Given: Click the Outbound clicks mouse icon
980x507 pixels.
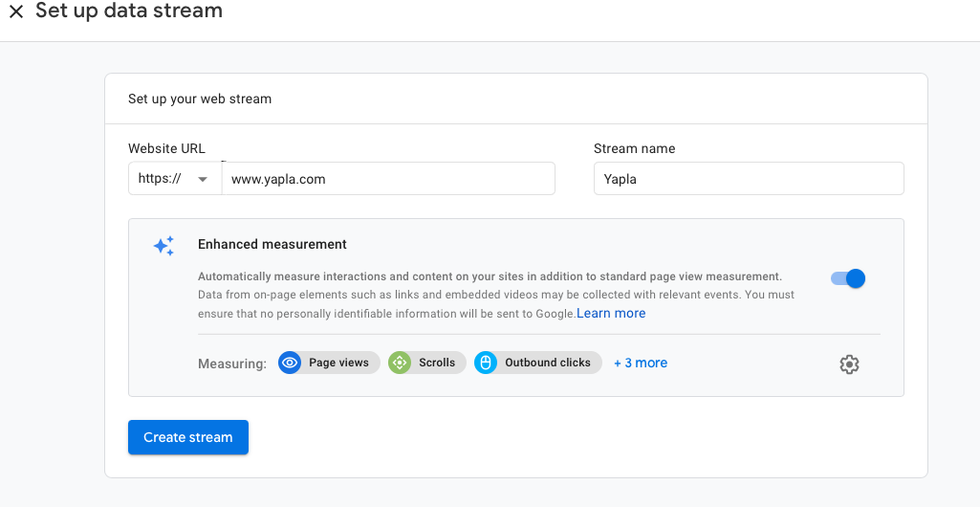Looking at the screenshot, I should coord(486,363).
